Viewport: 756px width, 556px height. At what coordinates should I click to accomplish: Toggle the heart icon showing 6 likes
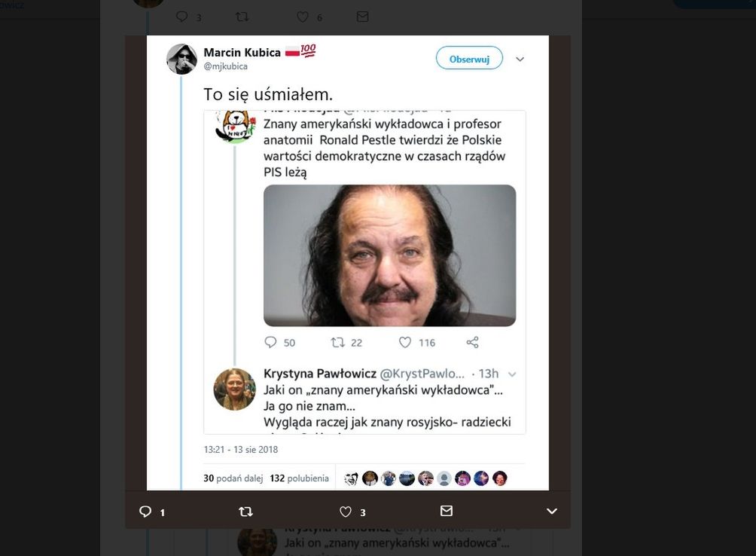click(x=303, y=17)
